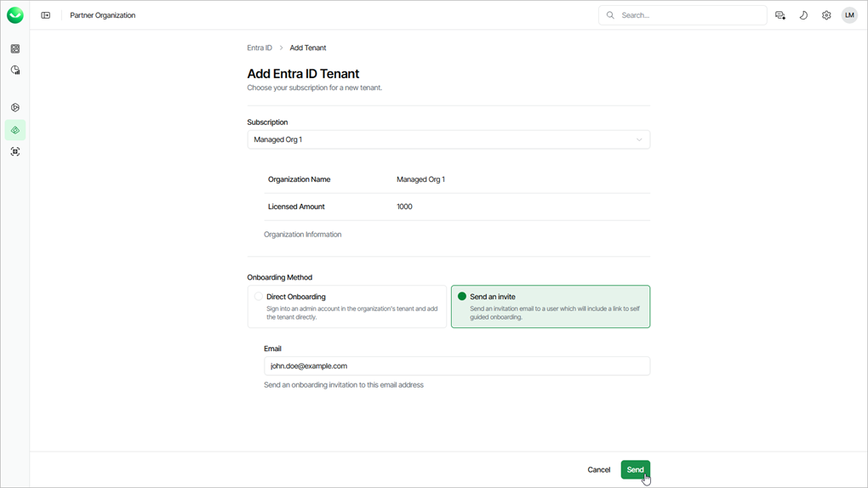This screenshot has width=868, height=488.
Task: Select the Direct Onboarding radio option
Action: (259, 297)
